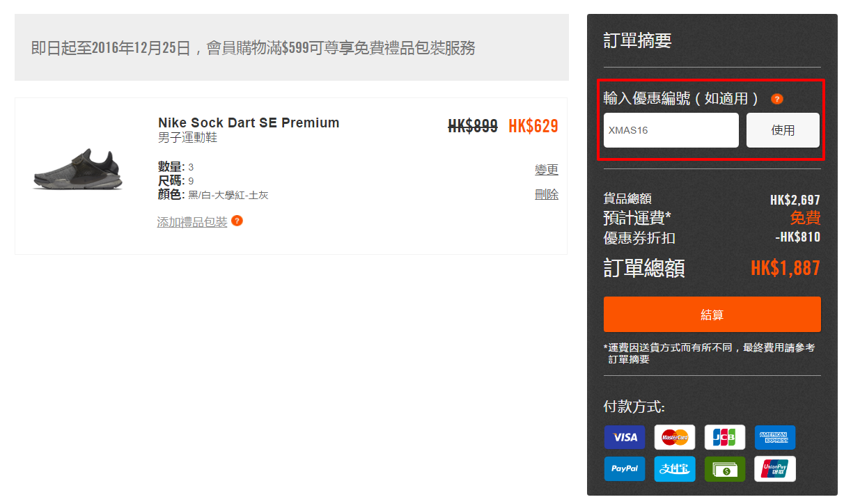
Task: Select the VISA payment icon
Action: (625, 437)
